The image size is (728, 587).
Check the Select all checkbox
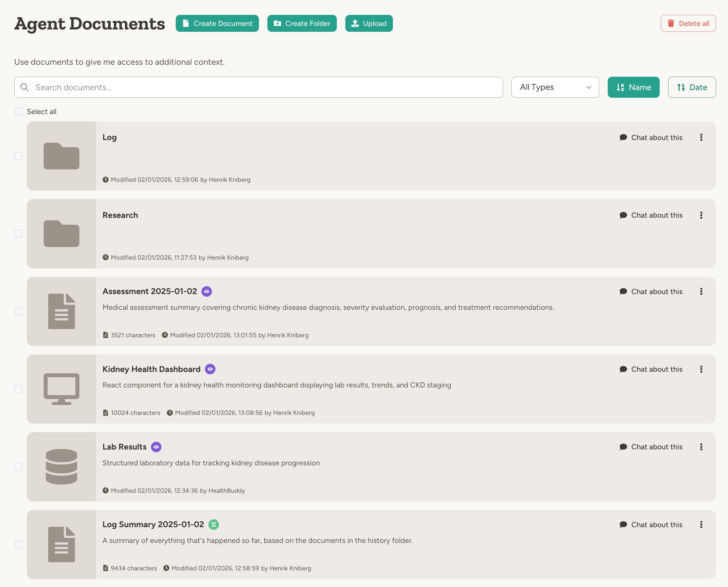click(18, 111)
